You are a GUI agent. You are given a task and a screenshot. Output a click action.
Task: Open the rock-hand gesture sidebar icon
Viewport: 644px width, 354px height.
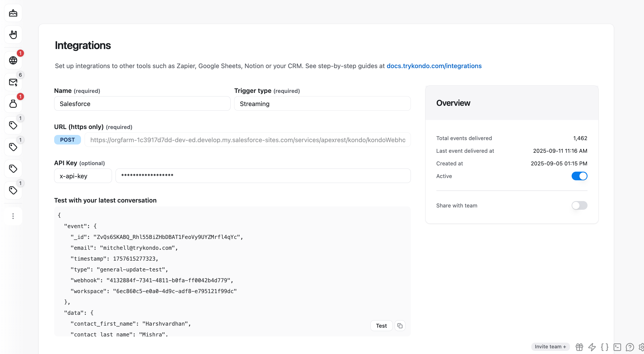[x=13, y=35]
